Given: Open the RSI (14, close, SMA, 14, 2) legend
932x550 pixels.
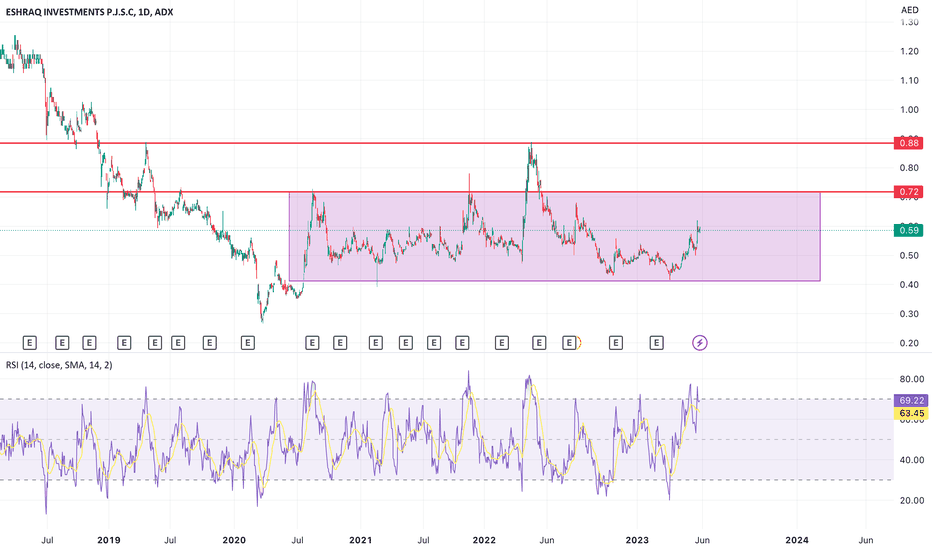Looking at the screenshot, I should pos(59,364).
